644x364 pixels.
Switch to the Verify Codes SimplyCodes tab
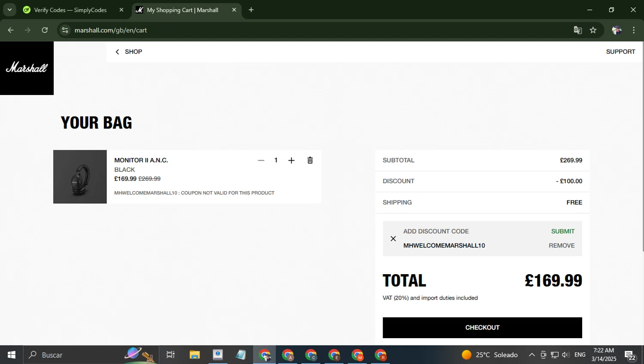70,10
